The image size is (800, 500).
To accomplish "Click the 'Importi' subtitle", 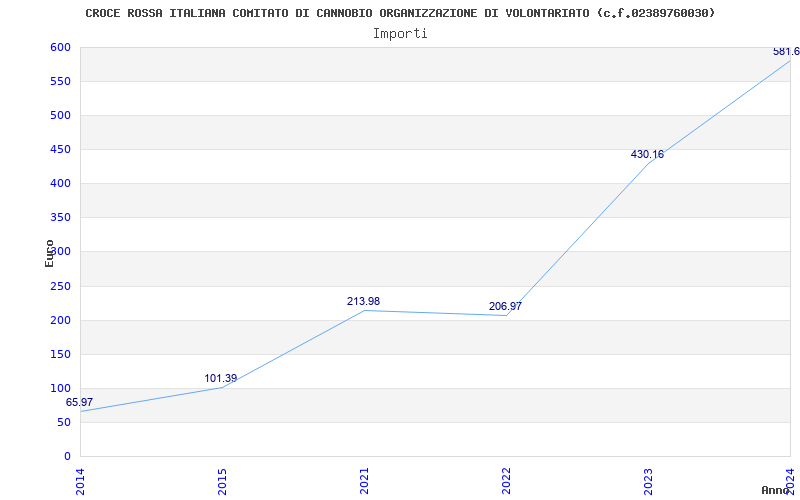I will [x=400, y=34].
